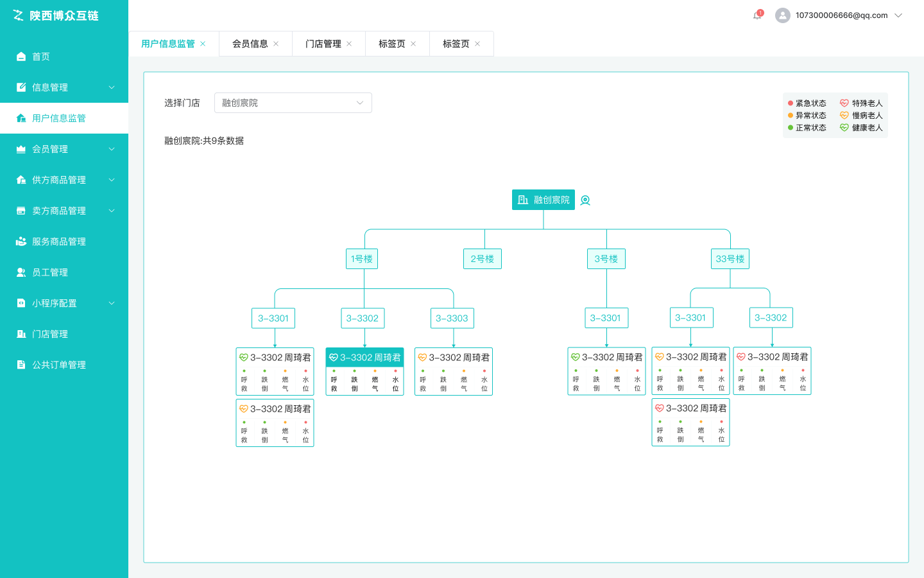Click the notification bell icon

coord(757,15)
